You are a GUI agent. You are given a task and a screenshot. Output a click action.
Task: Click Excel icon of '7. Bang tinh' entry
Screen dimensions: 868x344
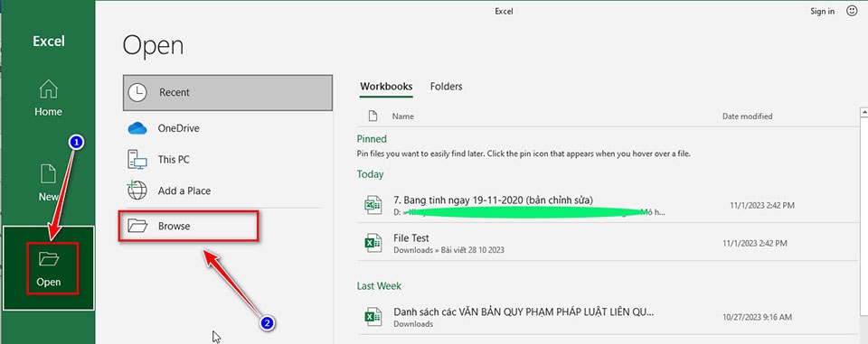[x=373, y=205]
